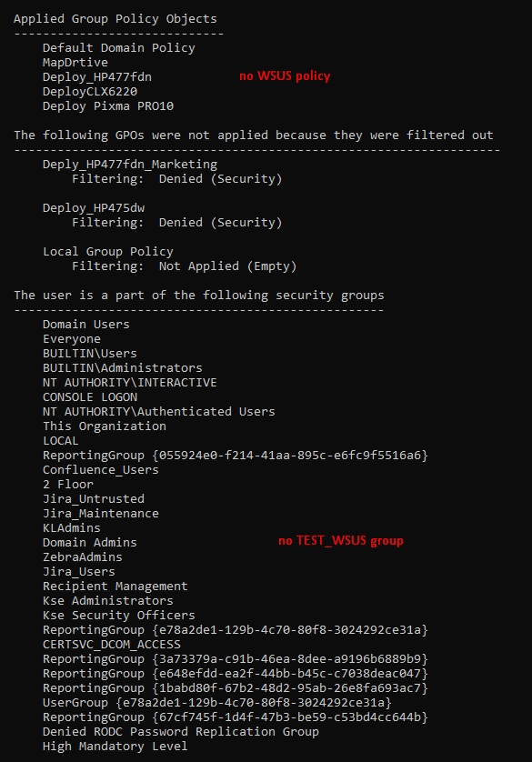Click 'Local Group Policy' entry
The height and width of the screenshot is (762, 532).
click(108, 251)
